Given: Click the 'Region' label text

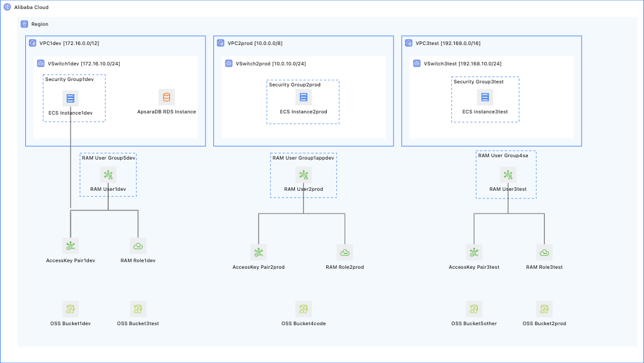Looking at the screenshot, I should pos(40,24).
